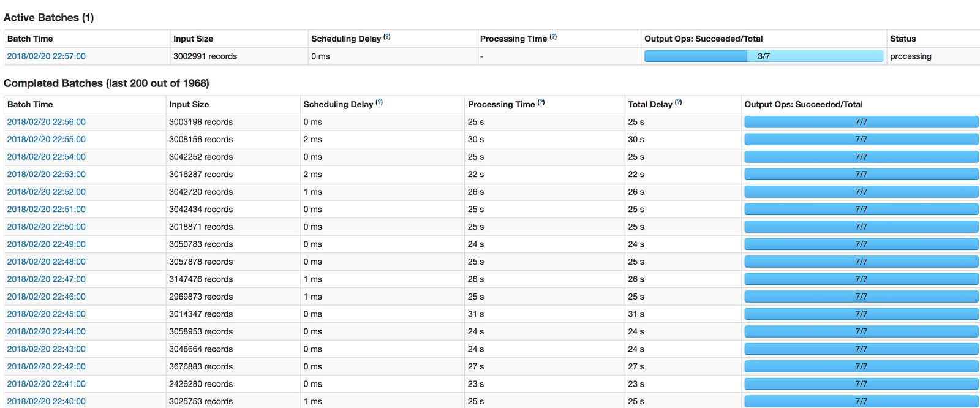Click the 3/7 active batch progress bar
The image size is (980, 408).
pyautogui.click(x=763, y=56)
